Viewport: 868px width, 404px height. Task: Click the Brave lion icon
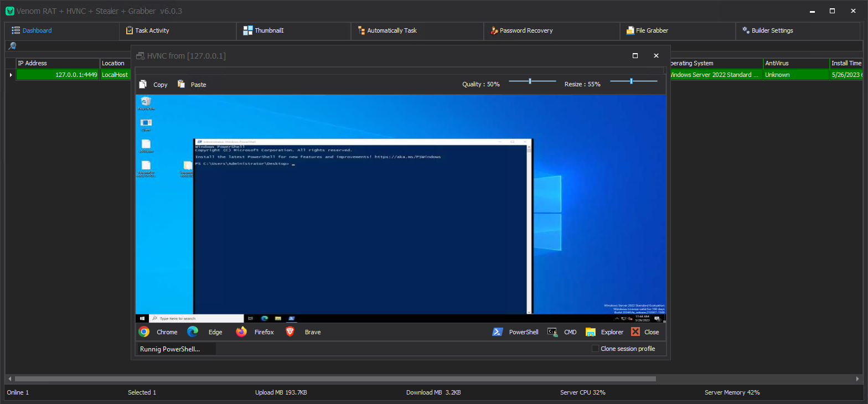click(290, 332)
